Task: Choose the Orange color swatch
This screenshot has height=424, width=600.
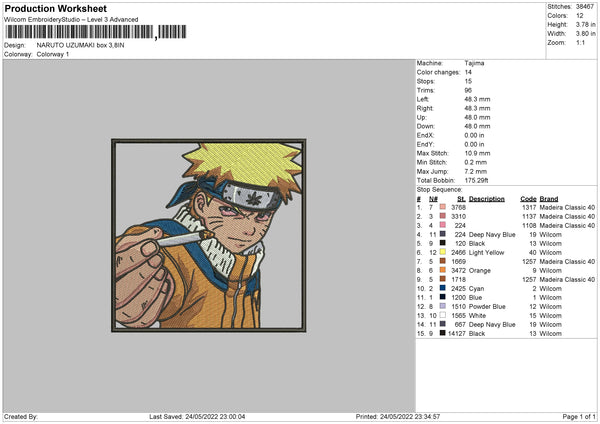Action: [x=443, y=270]
